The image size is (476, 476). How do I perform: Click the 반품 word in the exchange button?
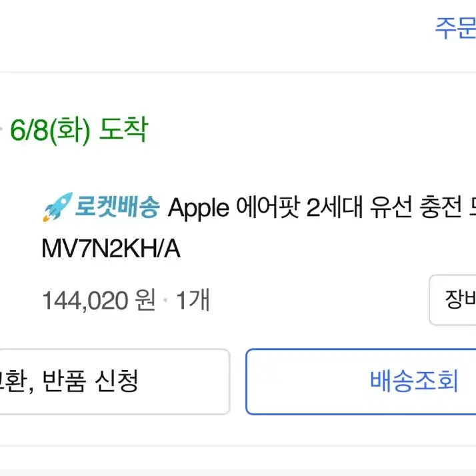tap(65, 381)
